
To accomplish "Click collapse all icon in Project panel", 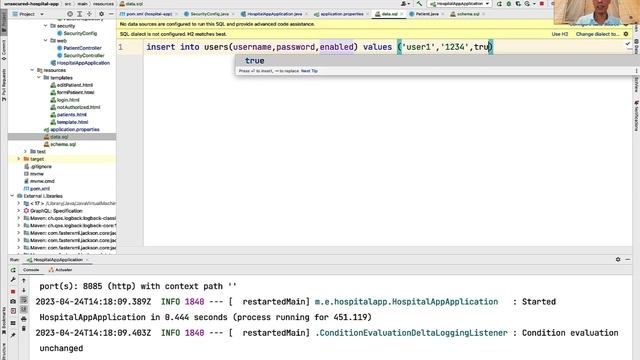I will click(x=89, y=14).
